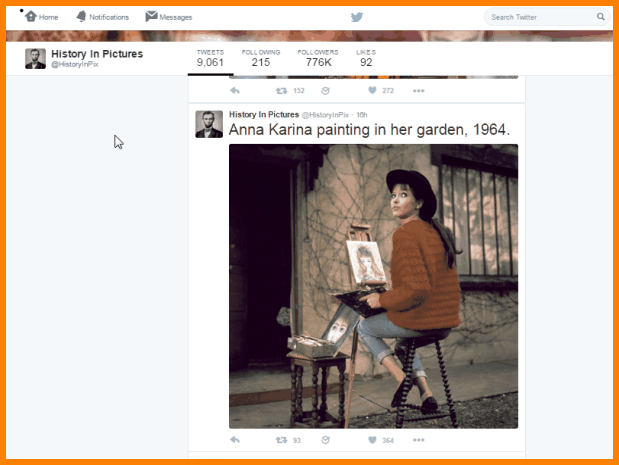The width and height of the screenshot is (619, 465).
Task: Click in the Search Twitter field
Action: pyautogui.click(x=540, y=17)
